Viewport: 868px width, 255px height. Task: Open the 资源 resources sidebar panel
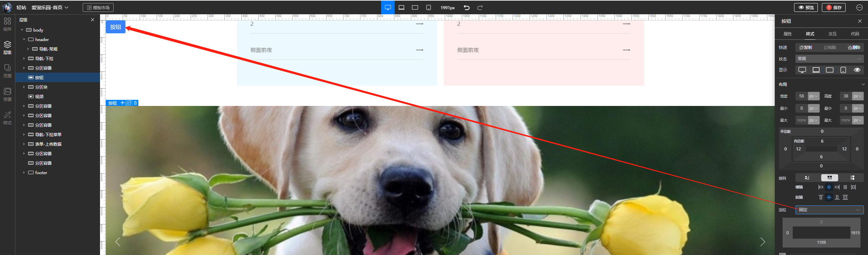(7, 94)
